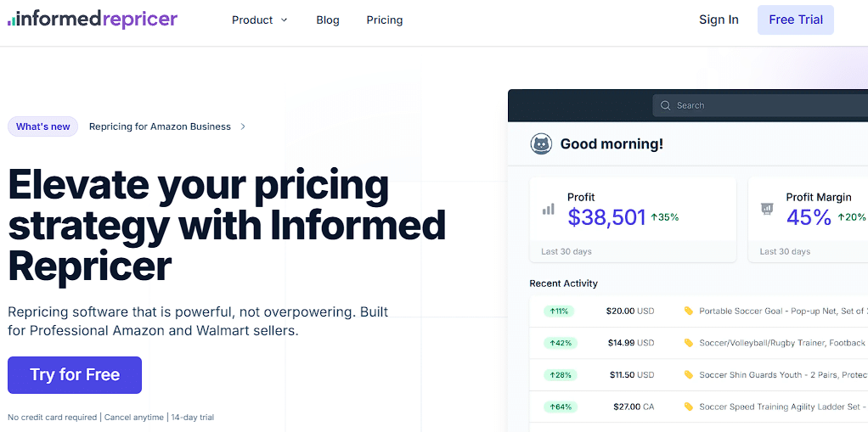
Task: Open the Product dropdown menu
Action: tap(260, 20)
